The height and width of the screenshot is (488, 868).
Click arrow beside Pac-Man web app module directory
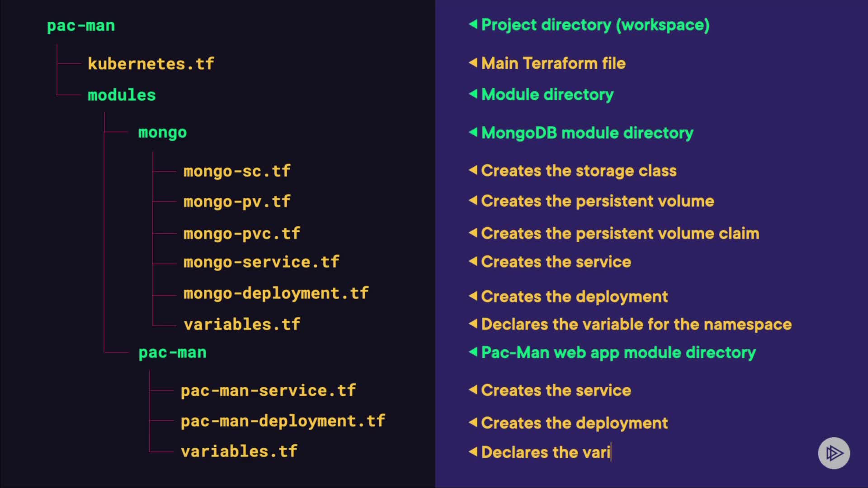(473, 352)
